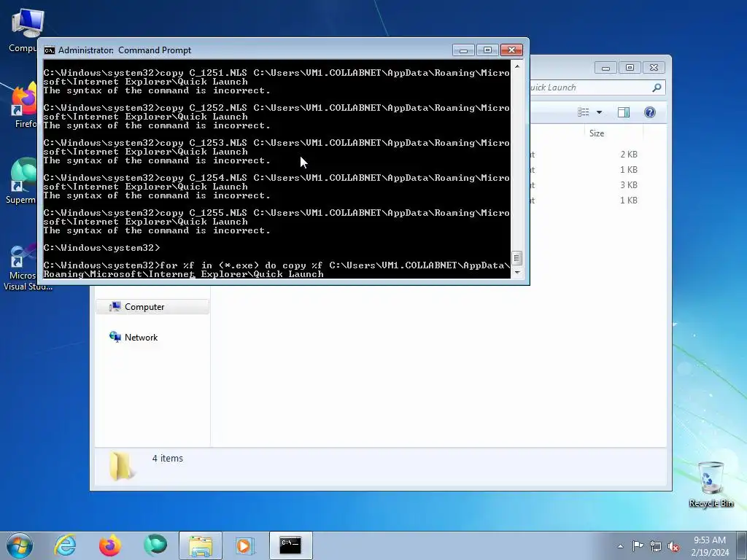Select the Recycle Bin desktop icon
The image size is (747, 560).
(711, 485)
